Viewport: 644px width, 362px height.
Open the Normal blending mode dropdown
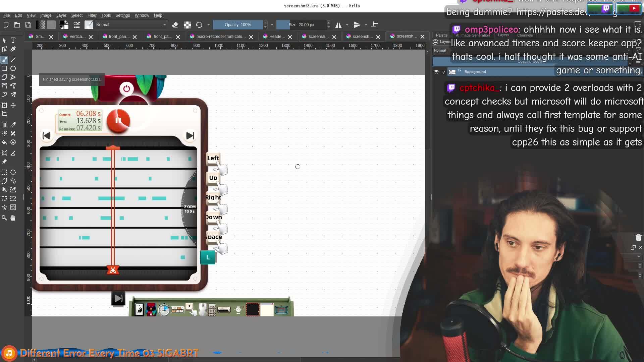(x=131, y=25)
